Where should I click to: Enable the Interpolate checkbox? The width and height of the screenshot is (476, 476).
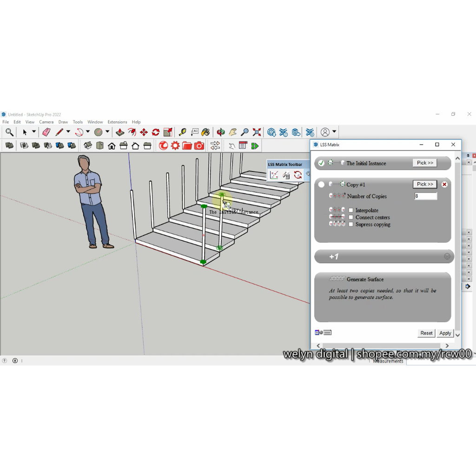pos(351,211)
